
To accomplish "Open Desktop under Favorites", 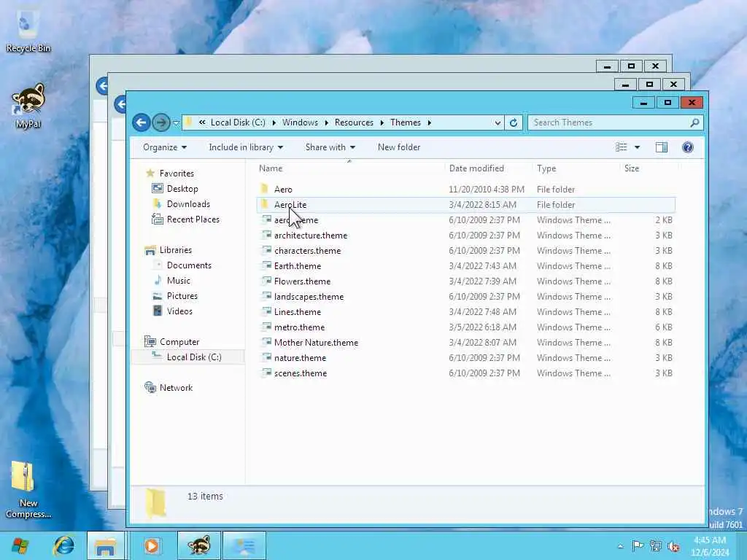I will pyautogui.click(x=182, y=189).
